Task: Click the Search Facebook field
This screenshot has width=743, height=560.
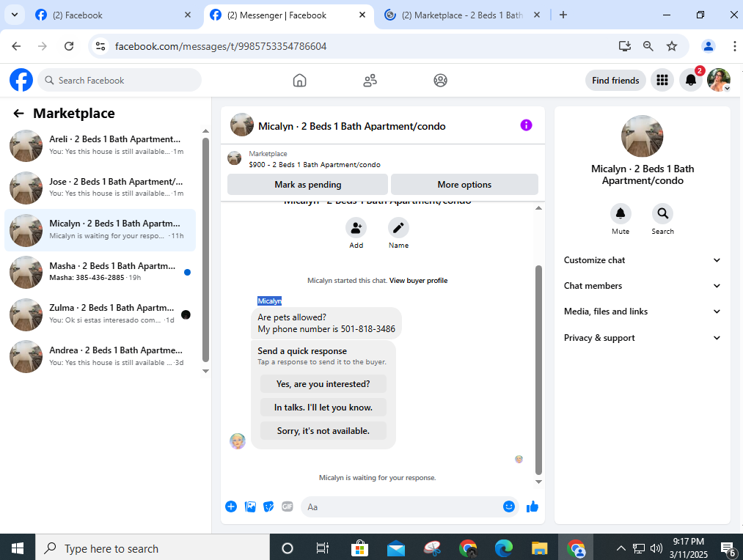Action: (x=120, y=80)
